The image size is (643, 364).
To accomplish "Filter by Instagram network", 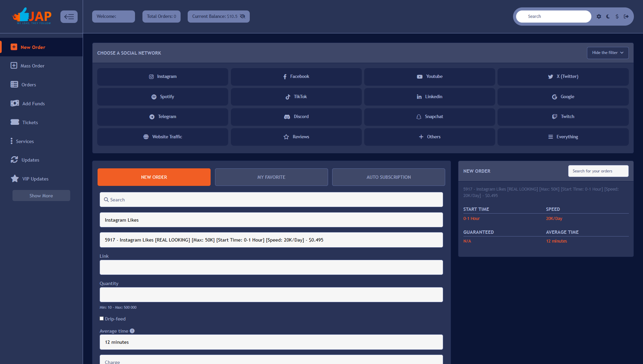I will (163, 77).
